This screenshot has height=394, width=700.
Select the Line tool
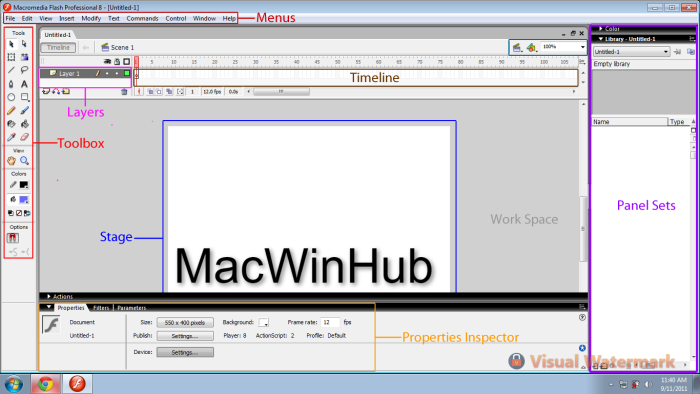[x=12, y=70]
